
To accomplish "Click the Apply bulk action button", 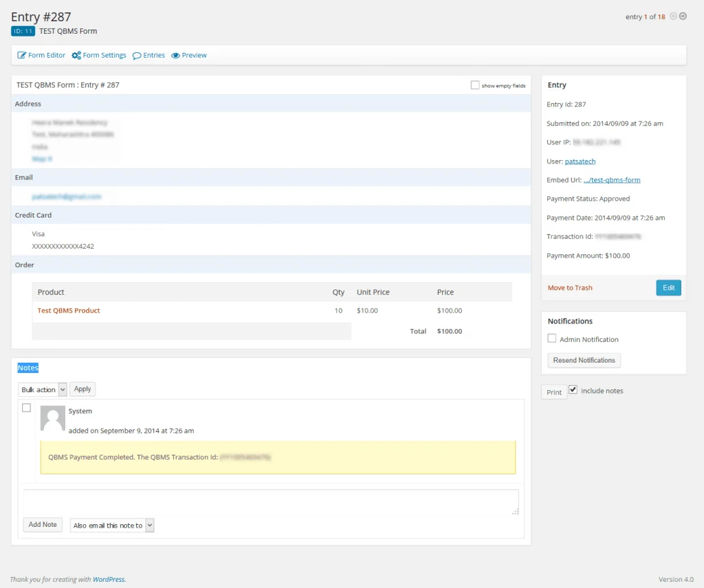I will point(82,389).
